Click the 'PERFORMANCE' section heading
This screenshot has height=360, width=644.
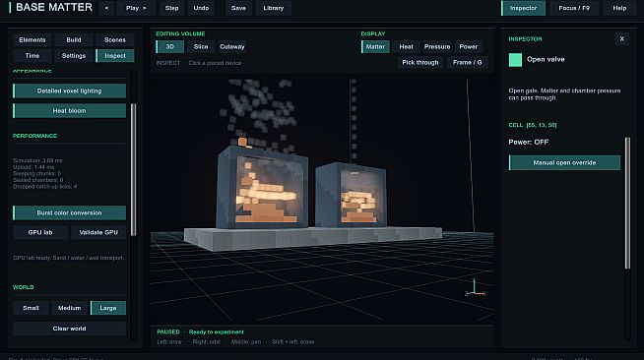click(x=34, y=136)
